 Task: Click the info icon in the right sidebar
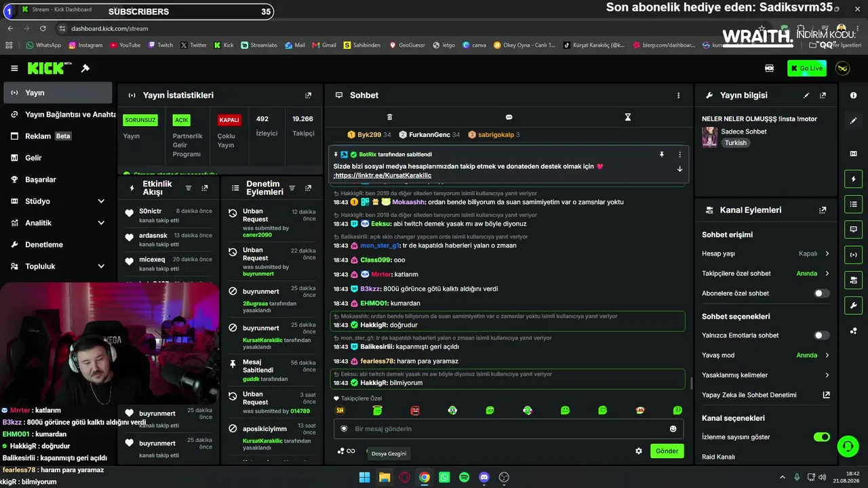click(853, 96)
